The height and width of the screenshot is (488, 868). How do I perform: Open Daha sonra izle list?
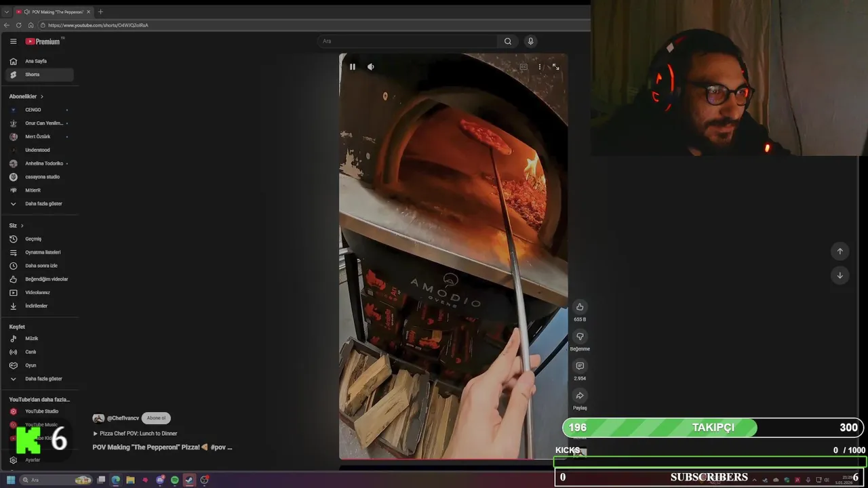(x=39, y=266)
